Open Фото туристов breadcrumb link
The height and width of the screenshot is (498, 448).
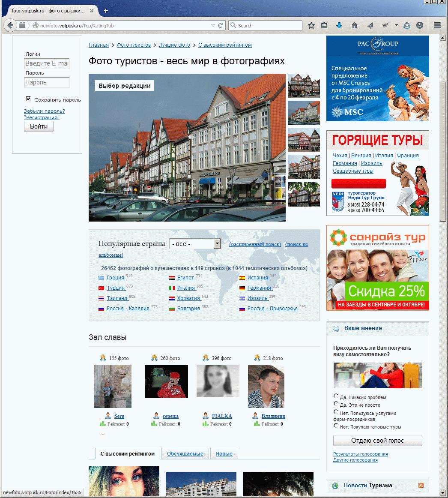coord(134,45)
